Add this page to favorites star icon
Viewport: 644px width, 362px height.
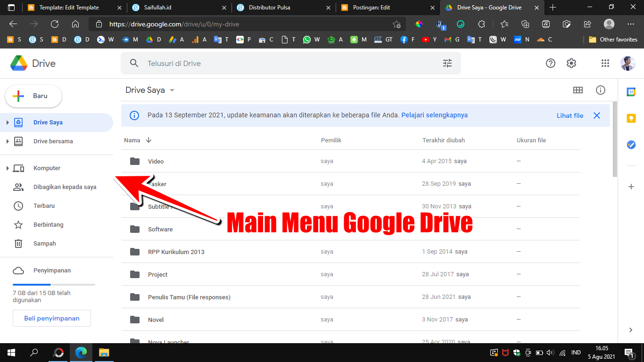tap(396, 24)
